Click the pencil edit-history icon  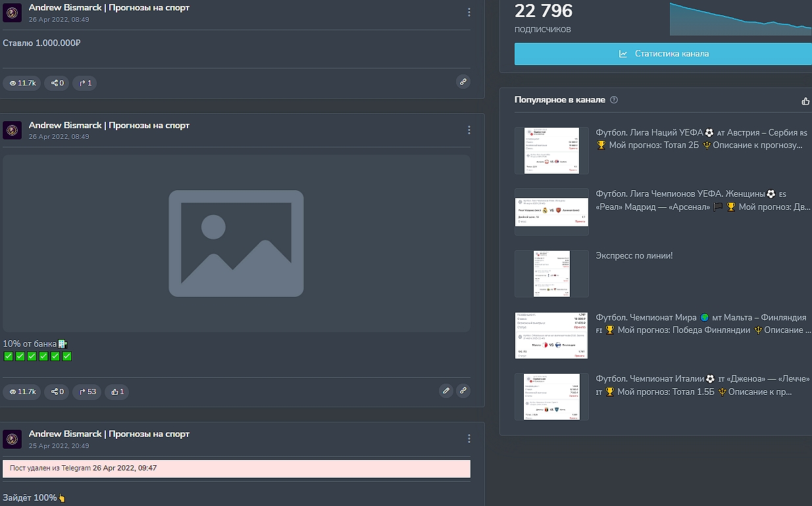coord(446,391)
